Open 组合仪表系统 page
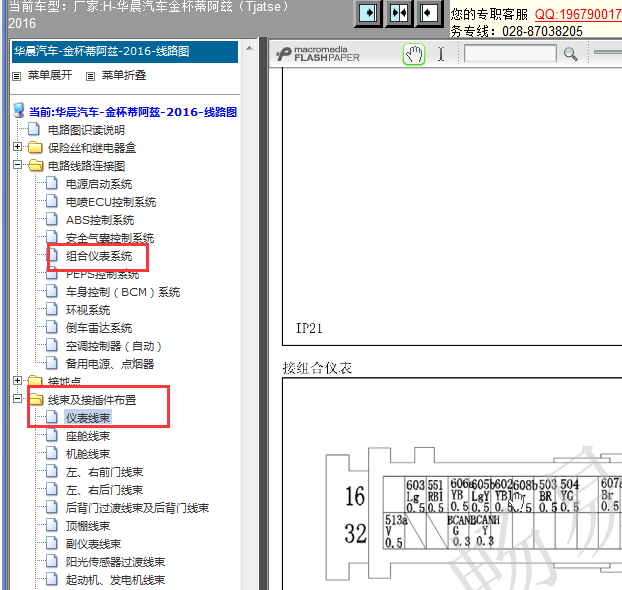Viewport: 622px width, 590px height. pyautogui.click(x=99, y=256)
